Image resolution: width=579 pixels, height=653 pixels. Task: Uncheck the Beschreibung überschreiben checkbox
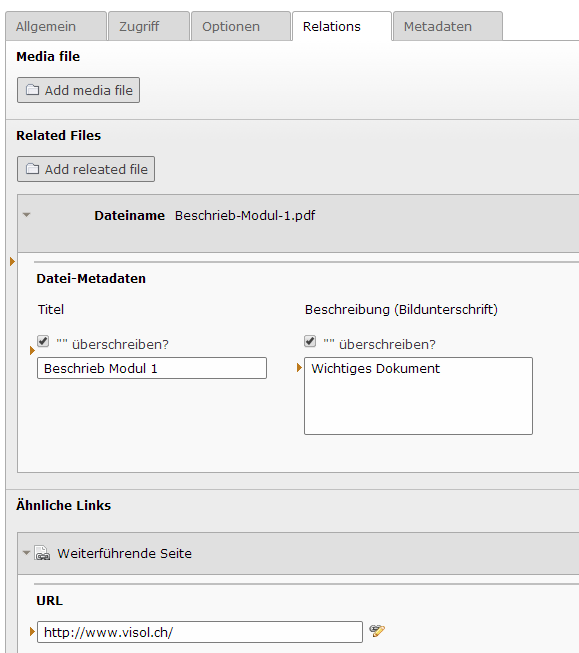[310, 341]
